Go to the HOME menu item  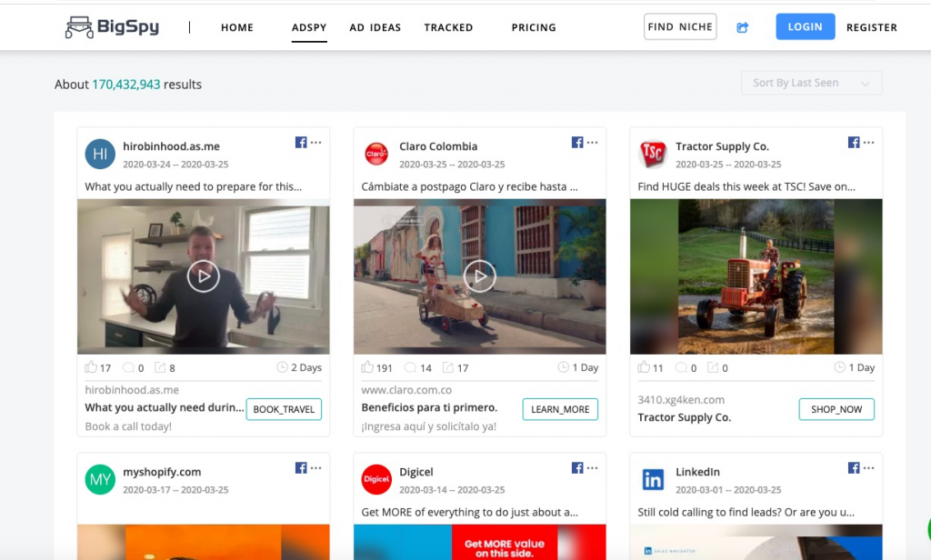click(x=237, y=27)
